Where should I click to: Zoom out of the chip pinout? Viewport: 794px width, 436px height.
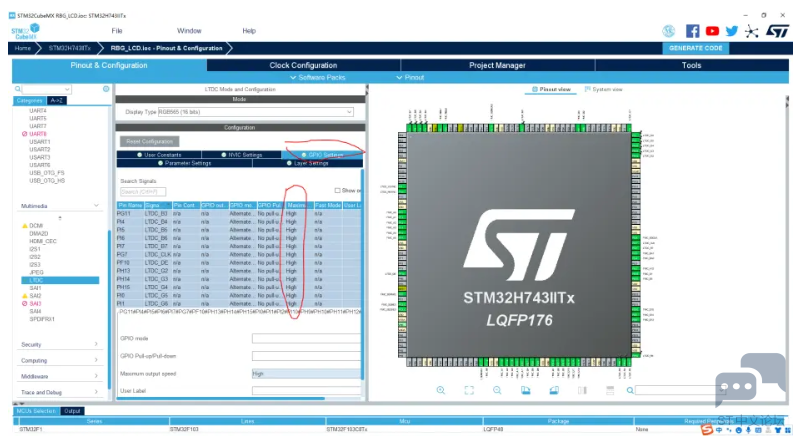[497, 390]
